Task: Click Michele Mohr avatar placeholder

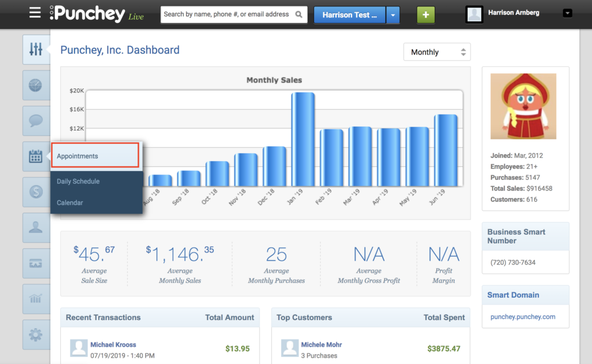Action: pyautogui.click(x=290, y=348)
